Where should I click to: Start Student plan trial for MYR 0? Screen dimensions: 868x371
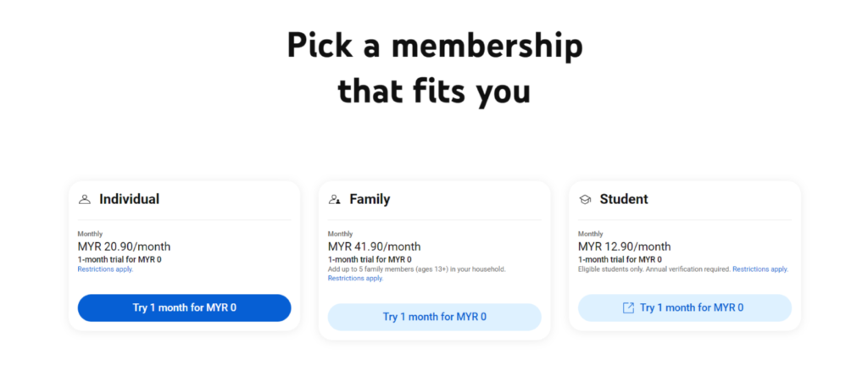(685, 308)
